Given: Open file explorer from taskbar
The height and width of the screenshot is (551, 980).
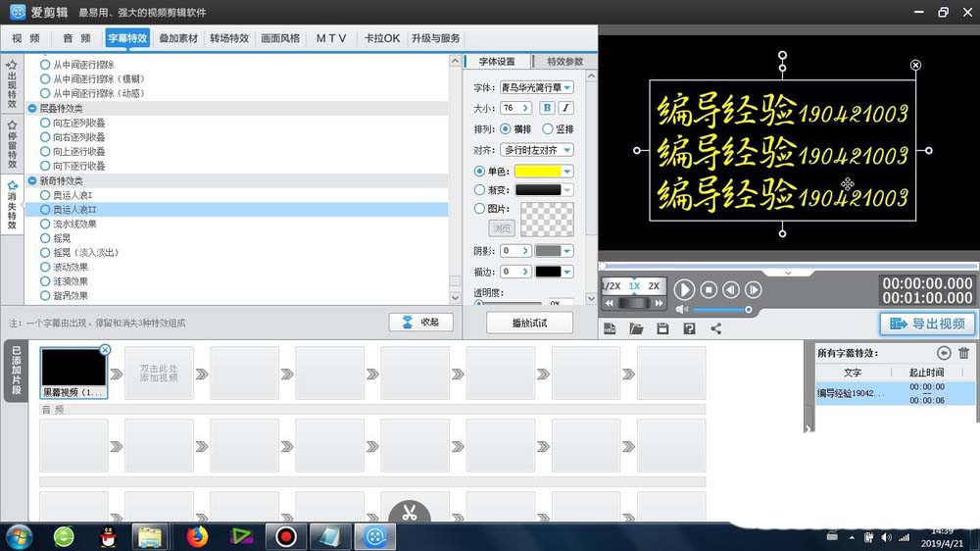Looking at the screenshot, I should coord(150,536).
